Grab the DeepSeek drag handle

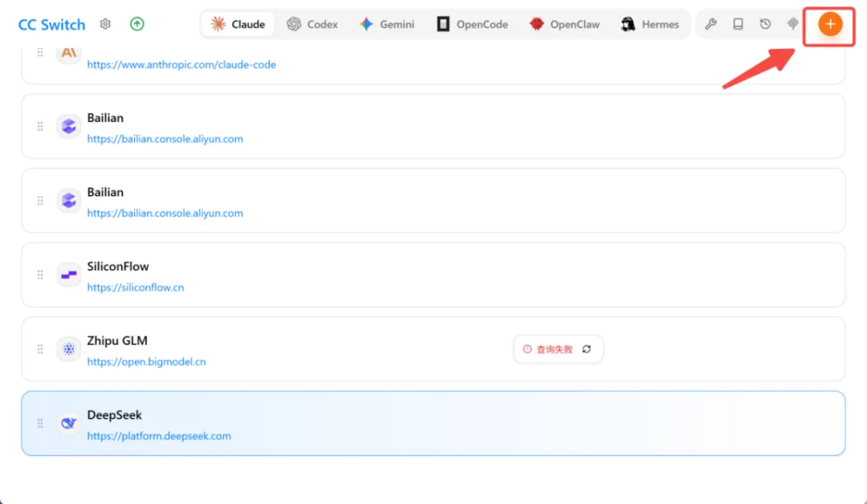(40, 423)
